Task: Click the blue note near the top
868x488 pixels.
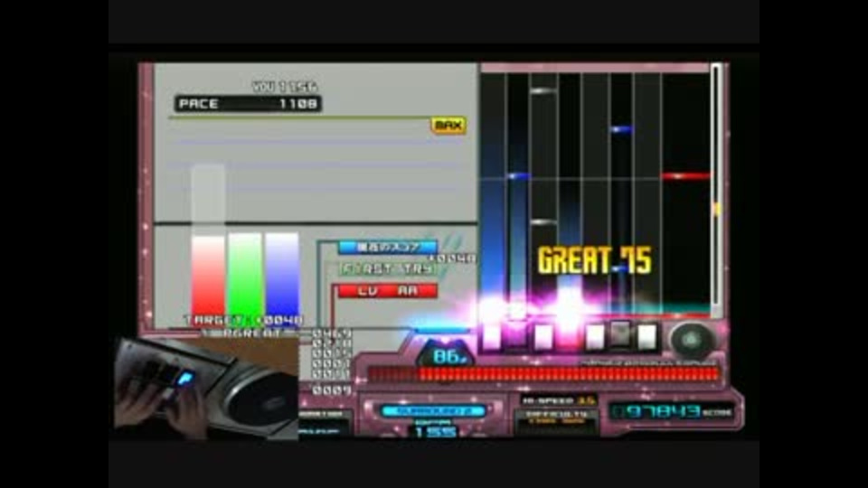Action: (621, 129)
